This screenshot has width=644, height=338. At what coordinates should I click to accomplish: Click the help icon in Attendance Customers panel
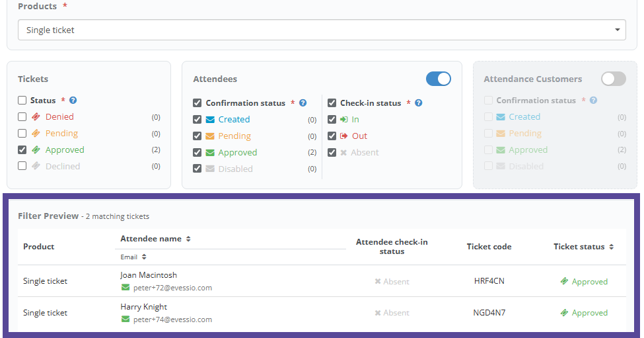pos(594,101)
